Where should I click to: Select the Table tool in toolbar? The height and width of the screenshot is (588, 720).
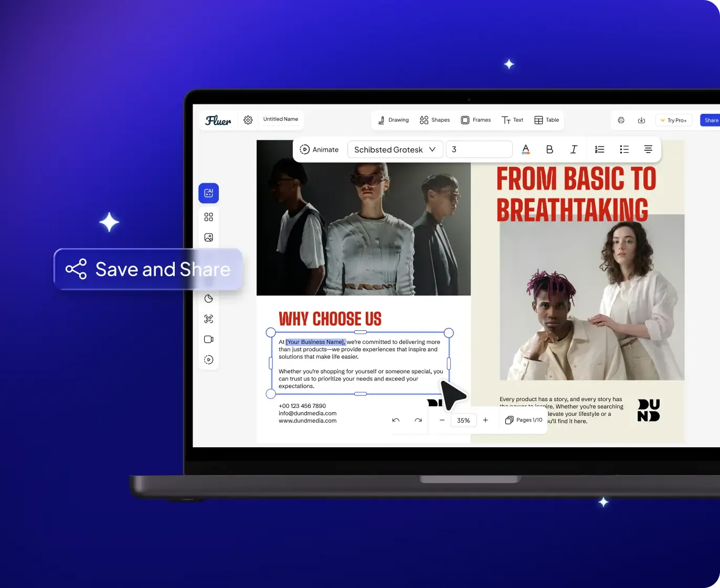546,120
